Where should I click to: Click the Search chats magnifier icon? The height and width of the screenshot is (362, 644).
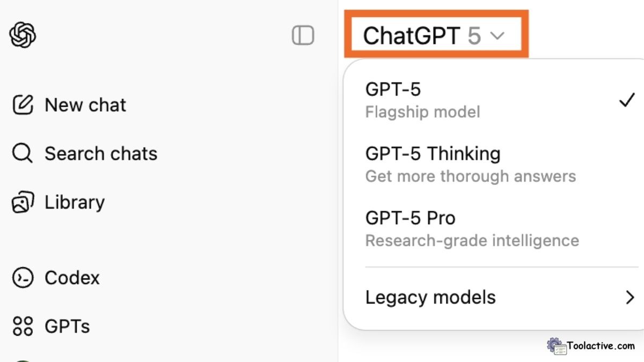click(23, 153)
